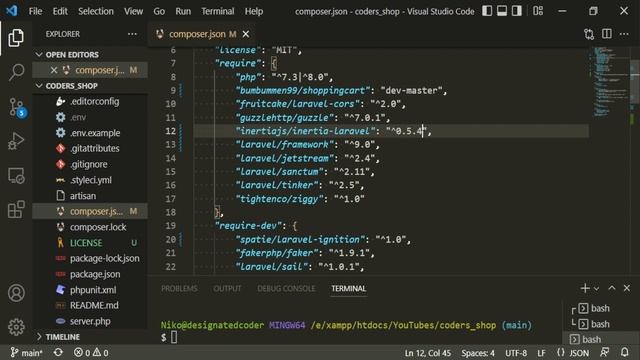Open the Accounts icon in activity bar

(16, 293)
